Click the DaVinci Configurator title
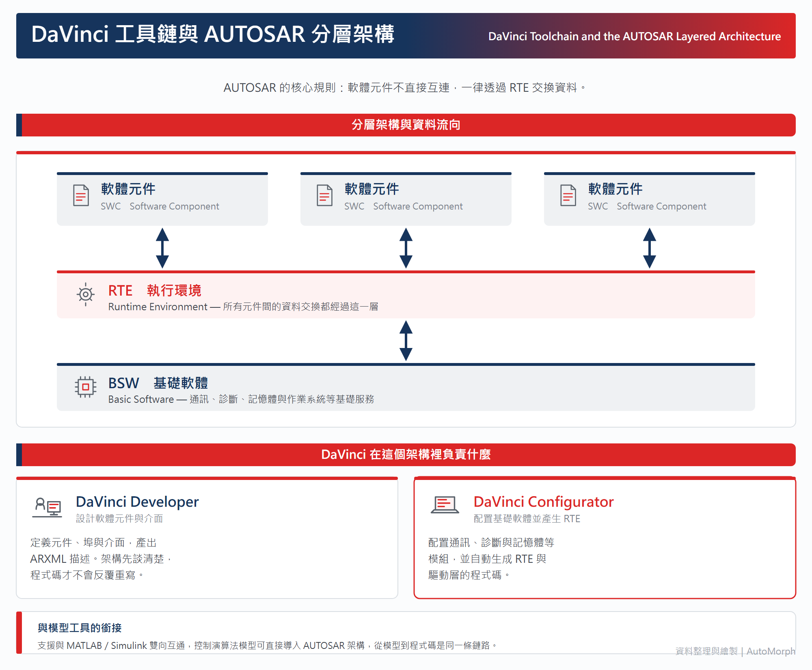 (x=544, y=502)
